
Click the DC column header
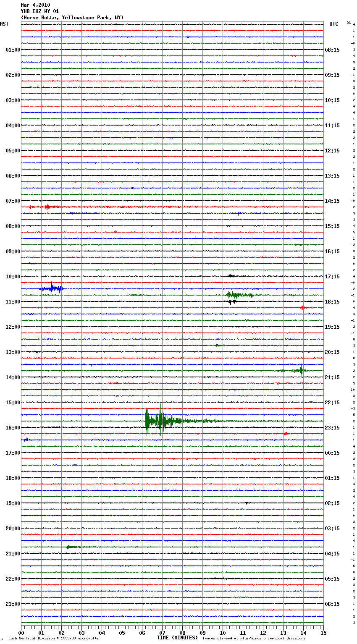pyautogui.click(x=349, y=23)
